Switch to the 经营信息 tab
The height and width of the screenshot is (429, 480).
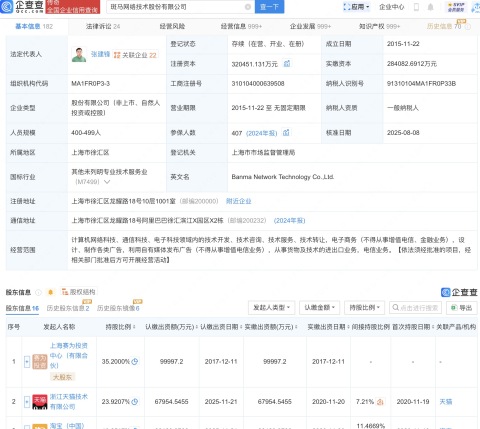tap(241, 26)
